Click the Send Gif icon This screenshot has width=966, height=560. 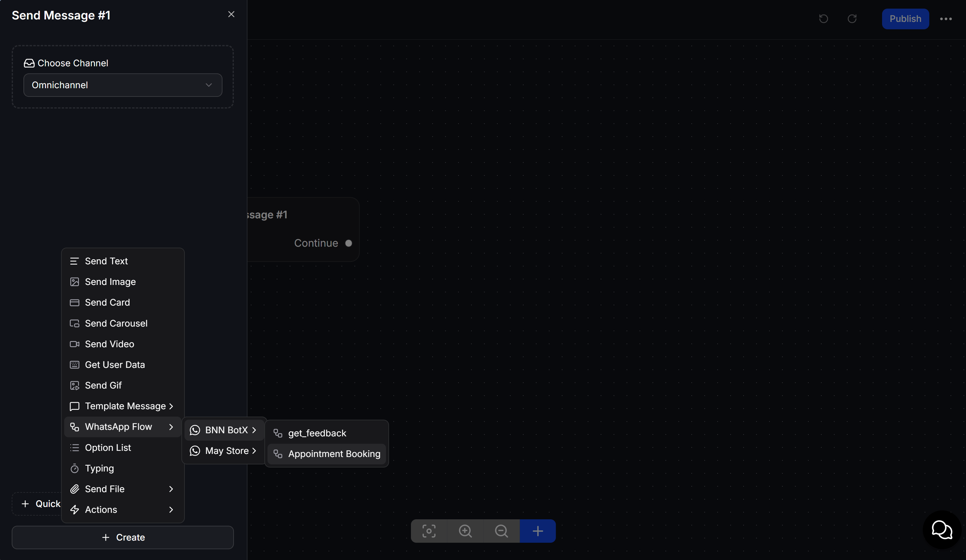pos(74,385)
